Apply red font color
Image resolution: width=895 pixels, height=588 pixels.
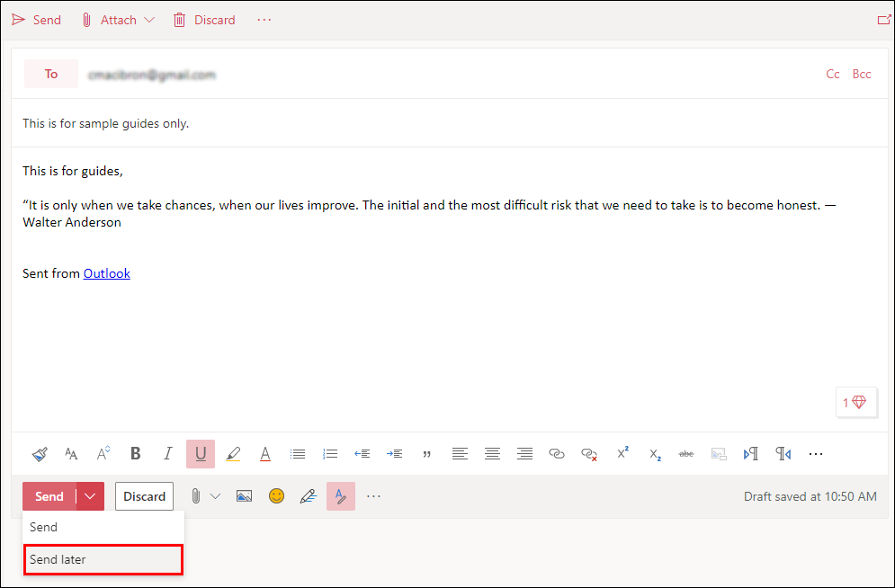click(265, 454)
